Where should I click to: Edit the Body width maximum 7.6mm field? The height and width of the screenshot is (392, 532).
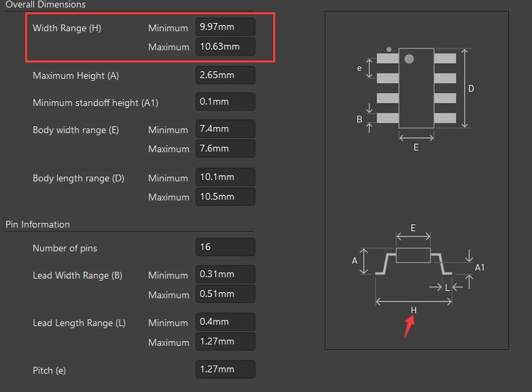[x=226, y=148]
